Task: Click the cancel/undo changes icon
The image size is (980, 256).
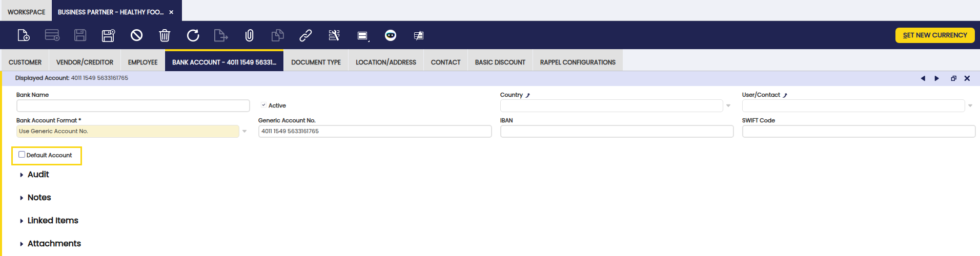Action: [x=136, y=35]
